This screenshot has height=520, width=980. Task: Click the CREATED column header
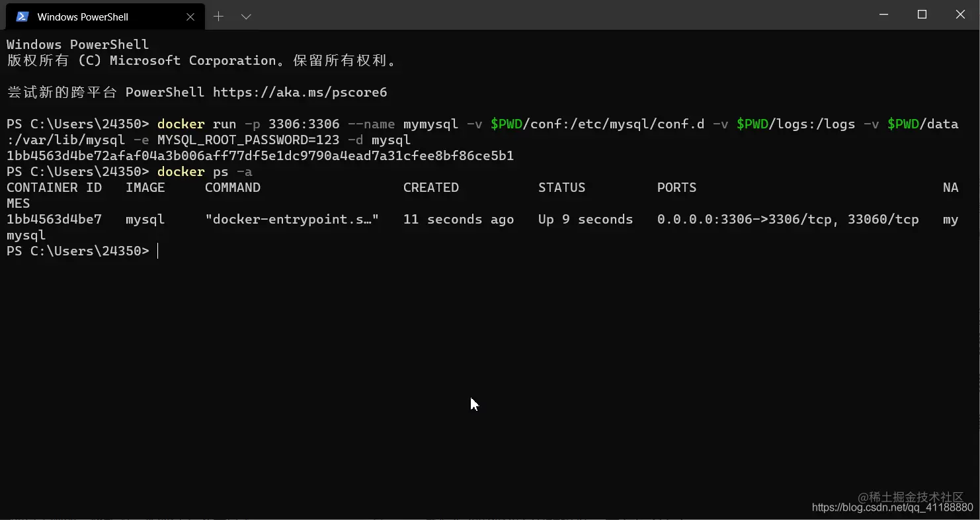(x=431, y=188)
